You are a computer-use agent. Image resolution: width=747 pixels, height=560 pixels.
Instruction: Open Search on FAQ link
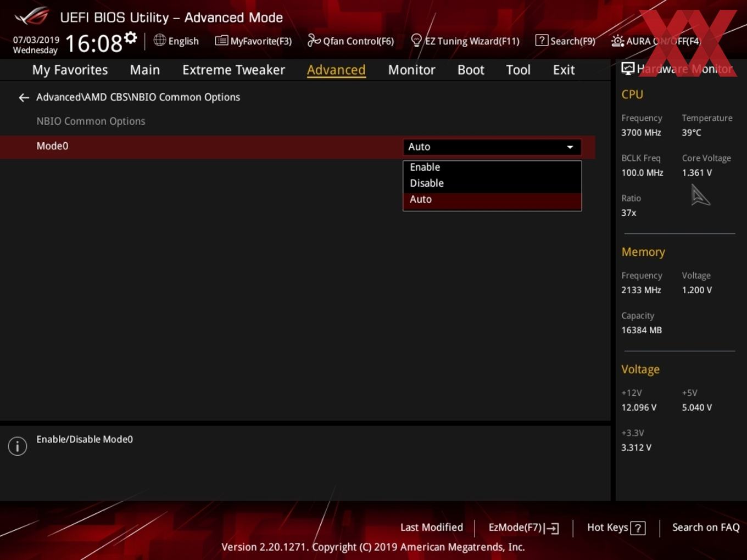pyautogui.click(x=706, y=527)
